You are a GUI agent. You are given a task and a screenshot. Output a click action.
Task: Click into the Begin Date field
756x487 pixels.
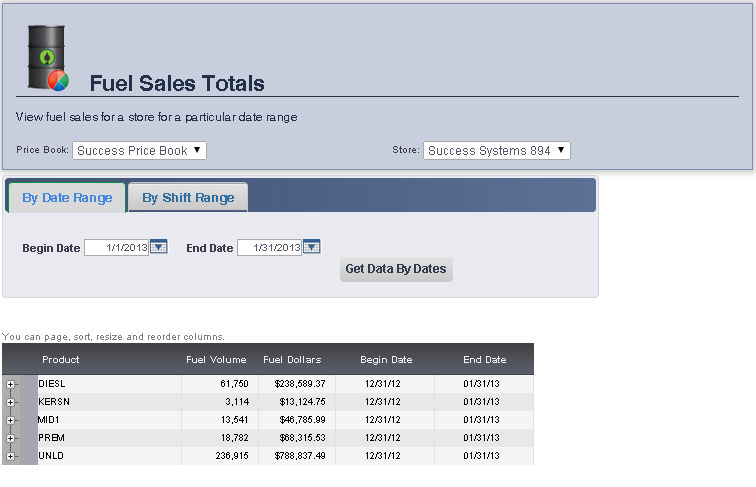point(116,248)
